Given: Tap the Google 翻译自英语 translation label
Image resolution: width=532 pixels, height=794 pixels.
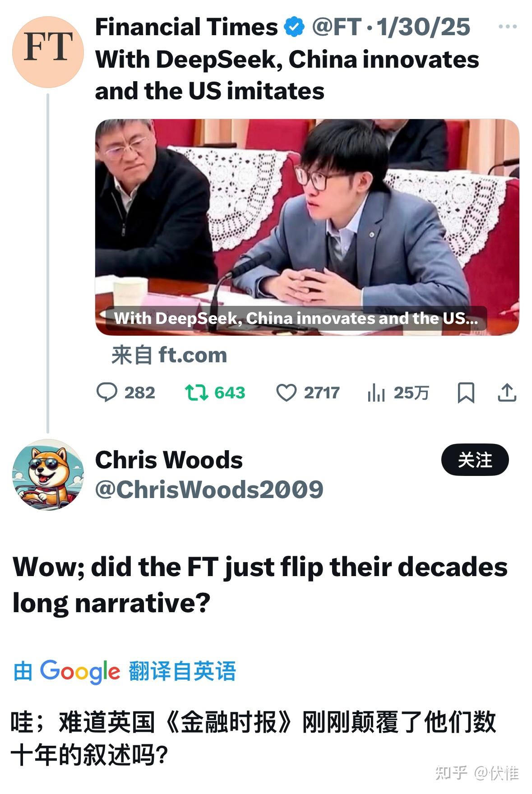Looking at the screenshot, I should click(x=125, y=671).
